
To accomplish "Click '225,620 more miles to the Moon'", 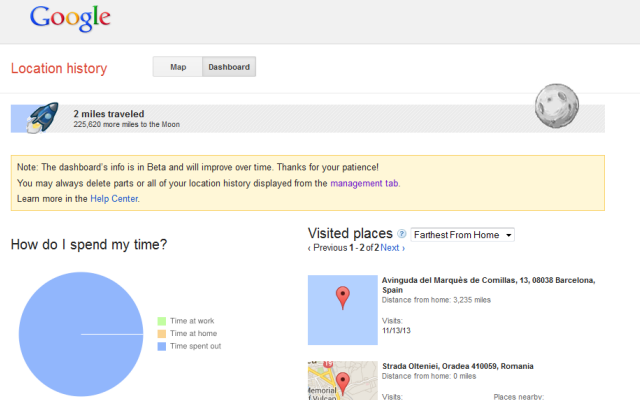I will click(127, 124).
